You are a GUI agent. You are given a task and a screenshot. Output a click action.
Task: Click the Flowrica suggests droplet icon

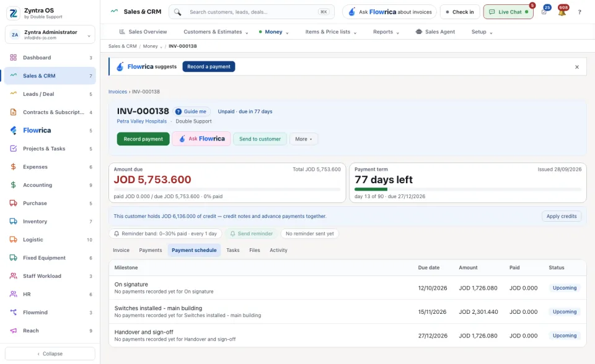tap(120, 67)
